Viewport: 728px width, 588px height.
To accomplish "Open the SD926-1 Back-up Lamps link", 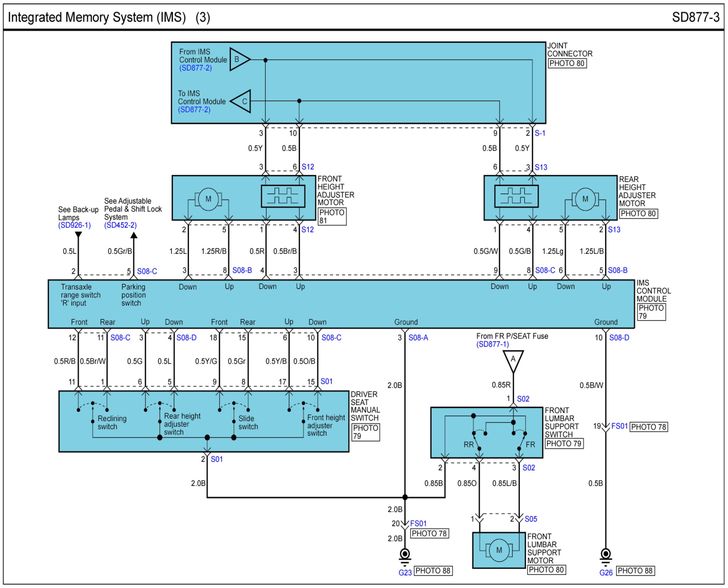I will point(74,225).
